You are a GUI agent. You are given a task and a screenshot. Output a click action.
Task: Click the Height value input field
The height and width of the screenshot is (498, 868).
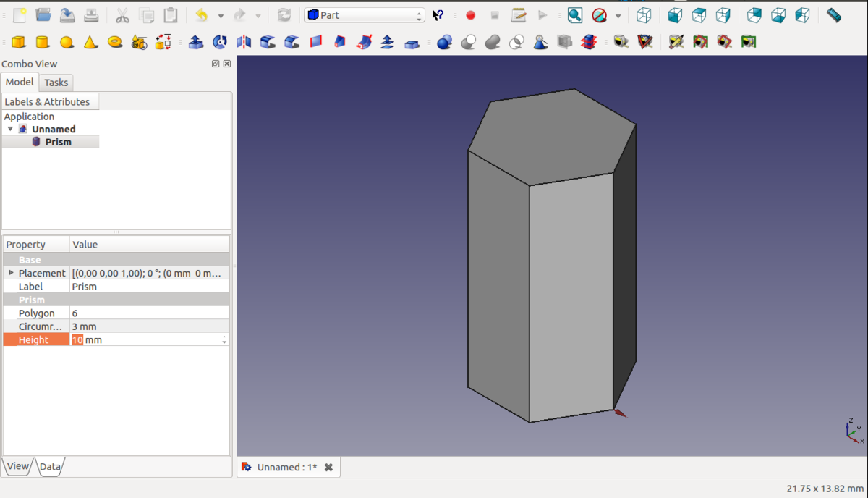click(145, 339)
